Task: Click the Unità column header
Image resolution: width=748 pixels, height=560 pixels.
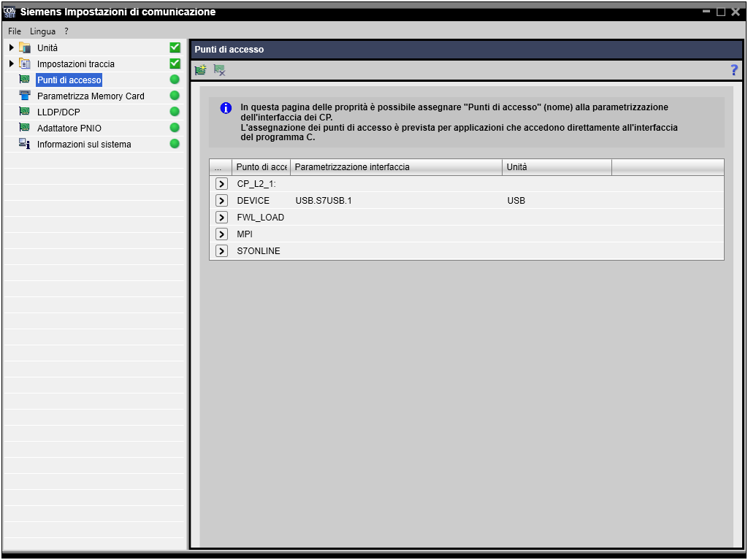Action: point(557,167)
